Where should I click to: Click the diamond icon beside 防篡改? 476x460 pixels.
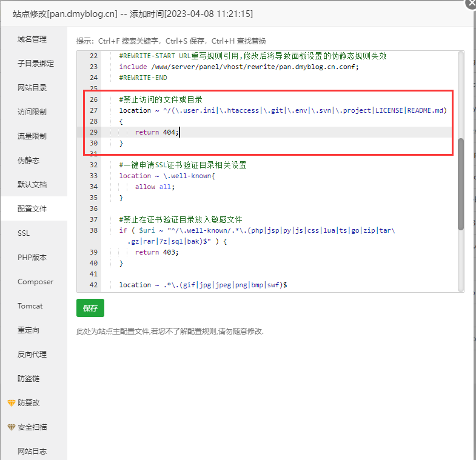click(12, 403)
